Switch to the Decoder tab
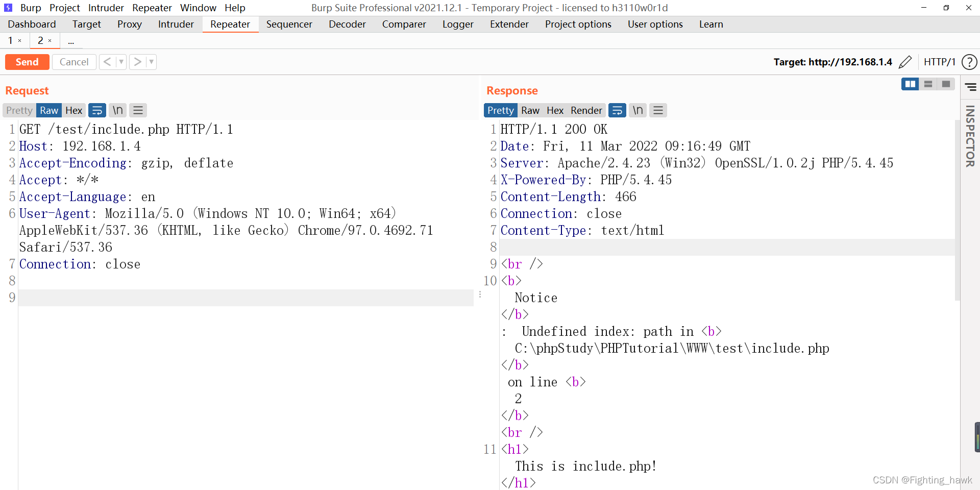Viewport: 980px width, 490px height. click(x=348, y=24)
